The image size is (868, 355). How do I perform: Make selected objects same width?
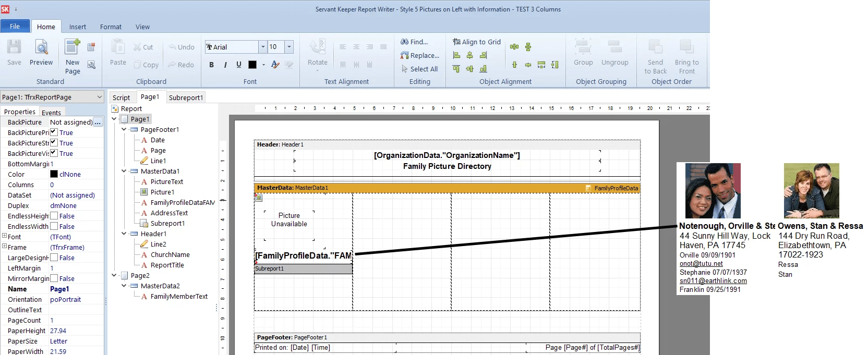pos(541,65)
